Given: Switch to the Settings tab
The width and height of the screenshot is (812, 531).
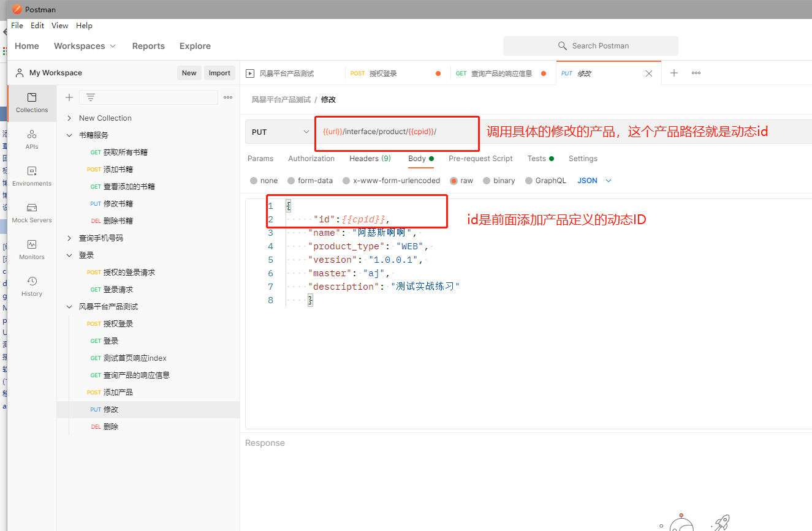Looking at the screenshot, I should 583,159.
